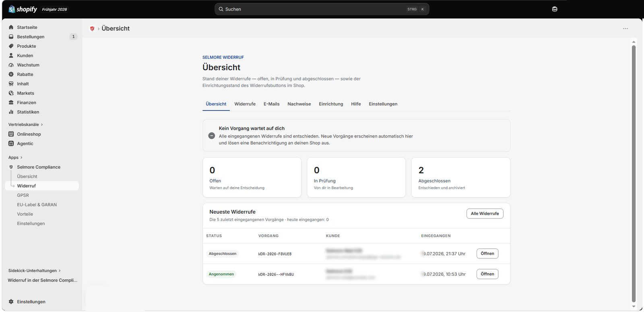Expand the Apps section chevron

click(x=21, y=158)
